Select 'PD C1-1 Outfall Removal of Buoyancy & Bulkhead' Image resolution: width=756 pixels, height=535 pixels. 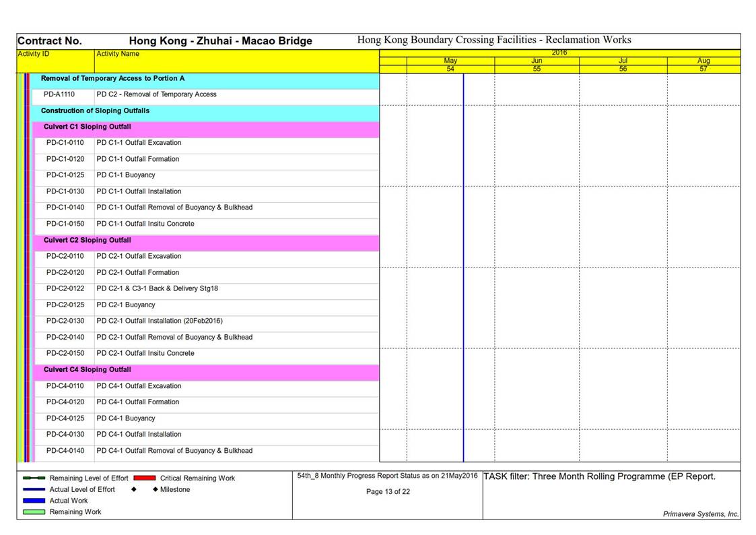coord(174,208)
